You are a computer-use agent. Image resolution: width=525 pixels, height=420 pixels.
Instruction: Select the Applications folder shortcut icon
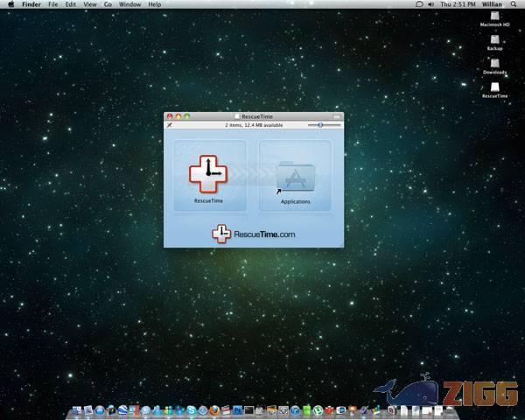coord(296,177)
